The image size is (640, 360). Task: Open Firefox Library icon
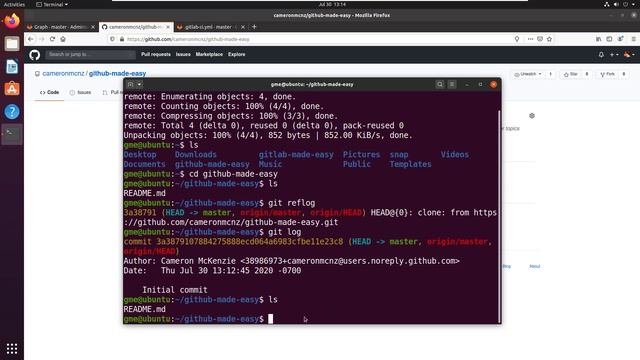pyautogui.click(x=598, y=39)
